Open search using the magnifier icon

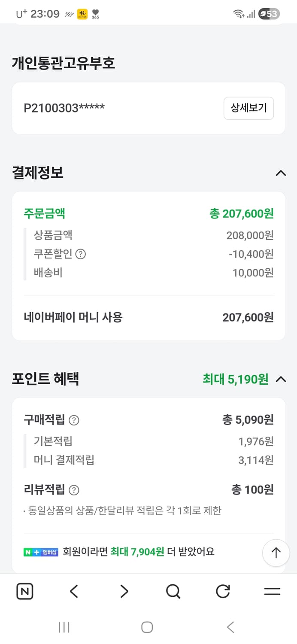click(x=173, y=591)
